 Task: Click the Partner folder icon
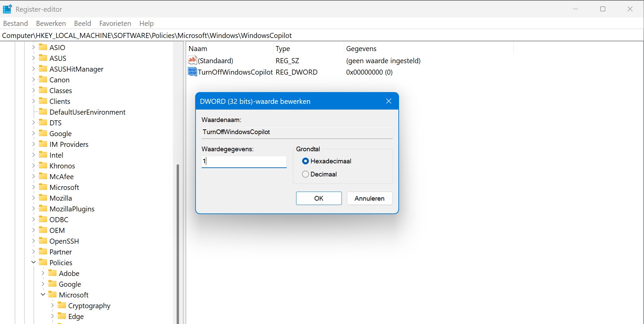[43, 251]
